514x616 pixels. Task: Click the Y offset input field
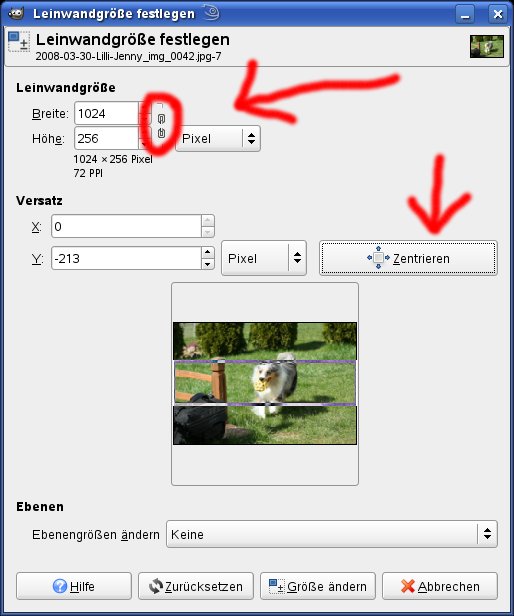tap(127, 258)
